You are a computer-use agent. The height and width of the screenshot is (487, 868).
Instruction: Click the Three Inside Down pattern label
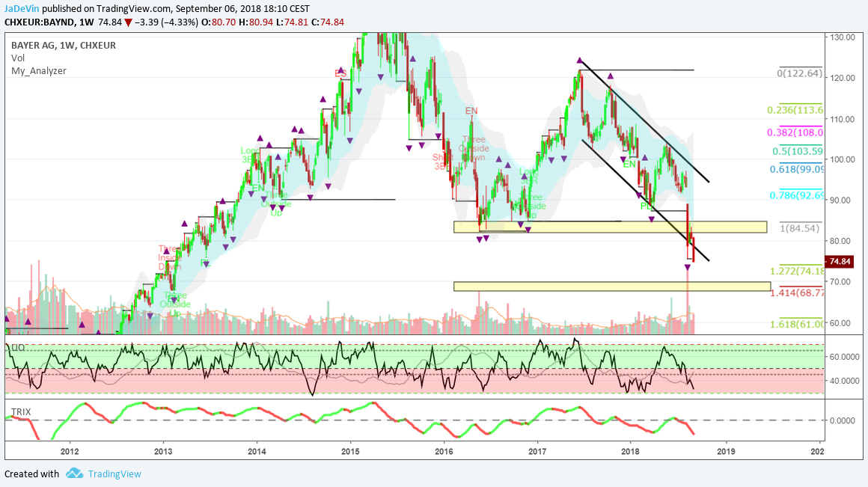[169, 257]
